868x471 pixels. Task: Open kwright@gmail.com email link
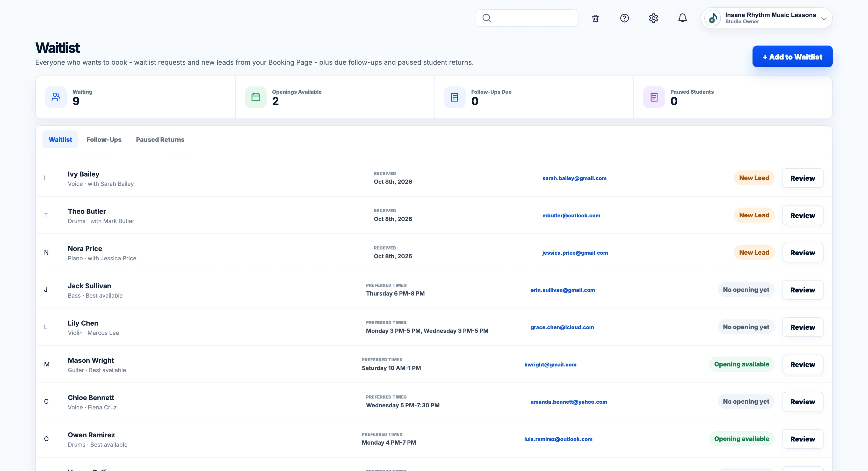pos(550,365)
